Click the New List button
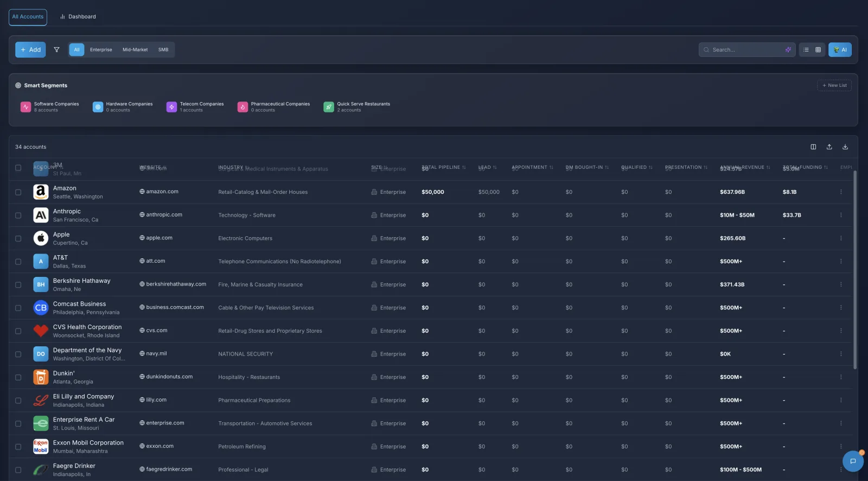 coord(834,85)
